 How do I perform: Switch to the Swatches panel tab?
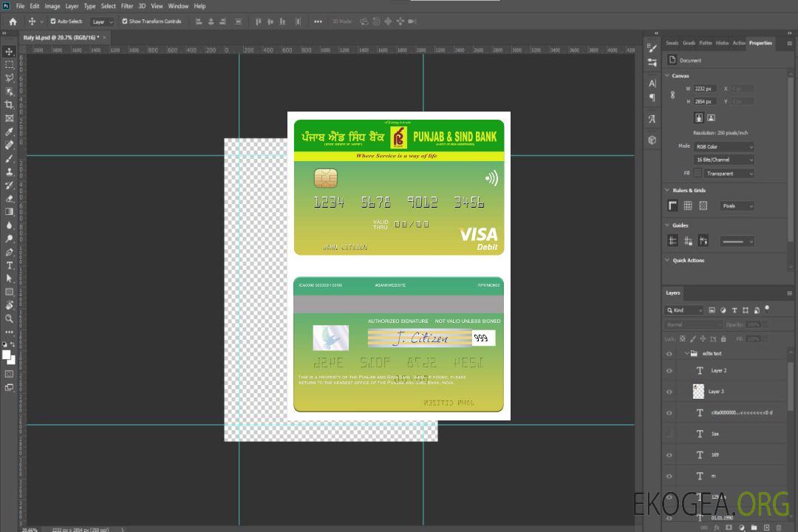672,43
